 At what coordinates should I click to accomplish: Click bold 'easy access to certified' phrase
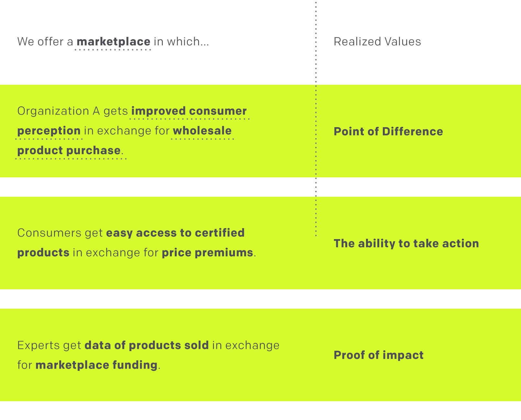click(175, 233)
